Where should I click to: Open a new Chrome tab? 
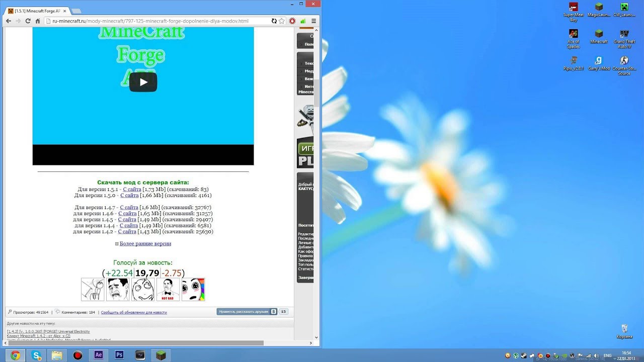76,11
